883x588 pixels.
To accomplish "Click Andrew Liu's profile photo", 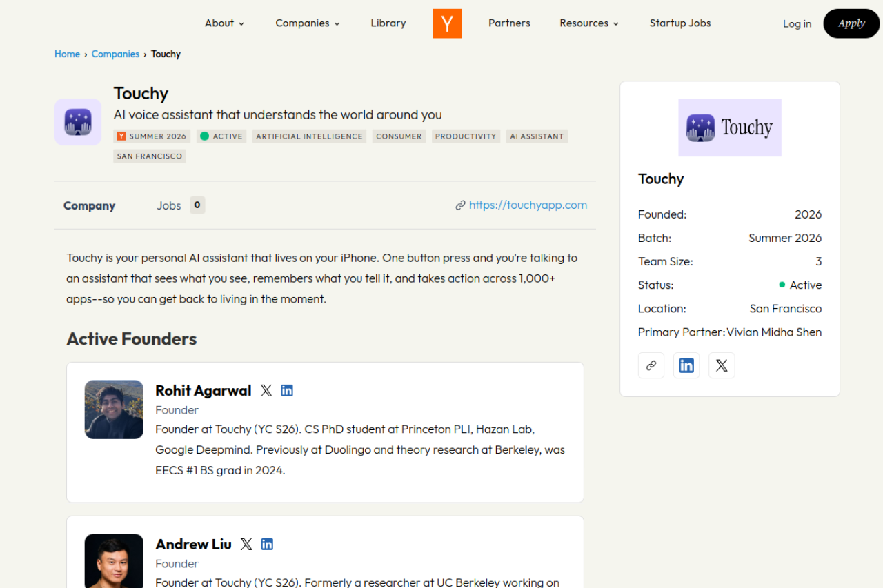I will point(114,561).
